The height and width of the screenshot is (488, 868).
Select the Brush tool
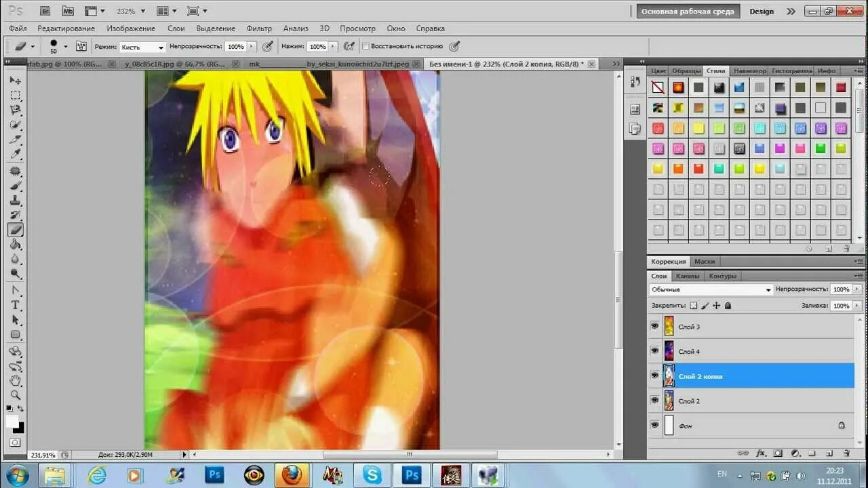click(15, 186)
